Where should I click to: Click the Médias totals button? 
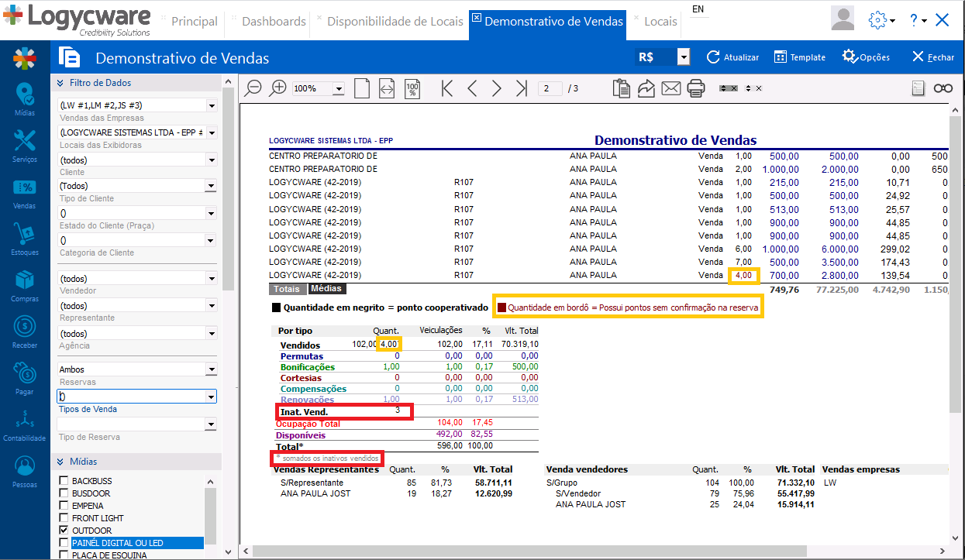pos(326,289)
